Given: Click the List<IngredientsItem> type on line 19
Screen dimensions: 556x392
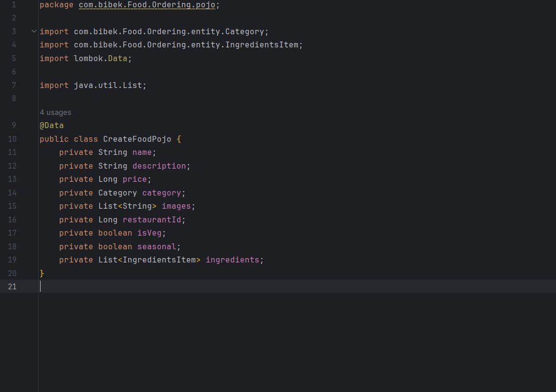Looking at the screenshot, I should (x=150, y=260).
